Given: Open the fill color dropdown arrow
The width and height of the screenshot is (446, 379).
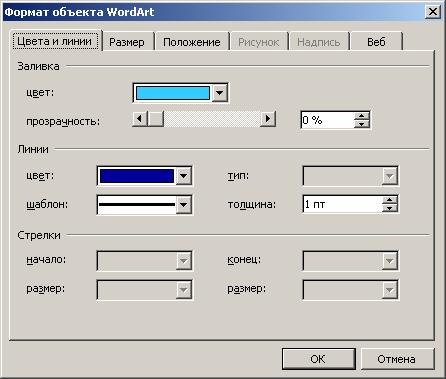Looking at the screenshot, I should 220,93.
